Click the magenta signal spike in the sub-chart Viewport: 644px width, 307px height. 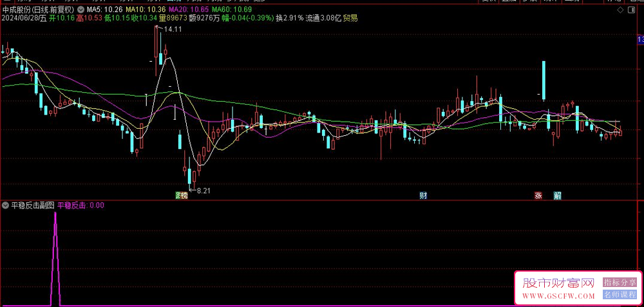click(x=55, y=259)
